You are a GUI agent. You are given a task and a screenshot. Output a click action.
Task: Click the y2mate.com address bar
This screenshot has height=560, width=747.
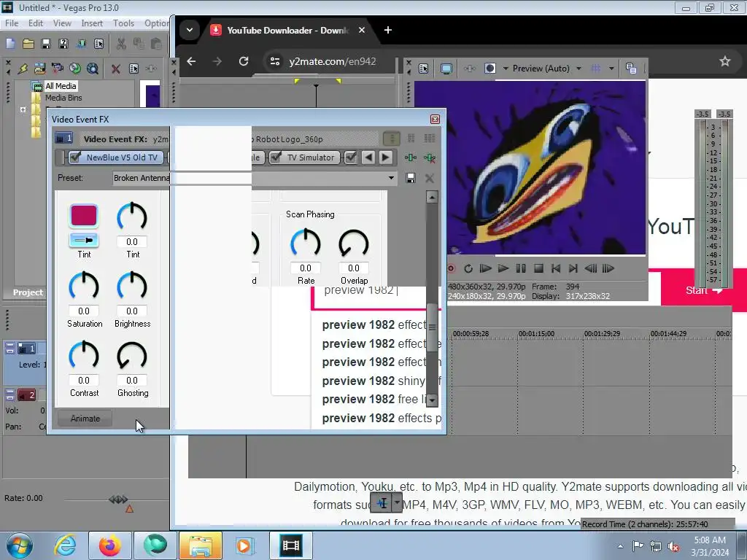(x=332, y=61)
